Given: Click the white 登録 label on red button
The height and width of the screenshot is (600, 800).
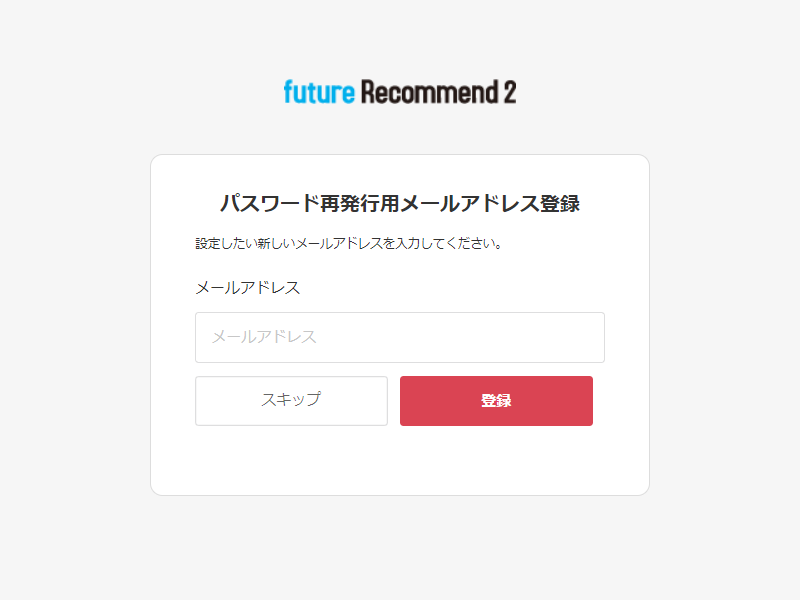Looking at the screenshot, I should pyautogui.click(x=496, y=401).
